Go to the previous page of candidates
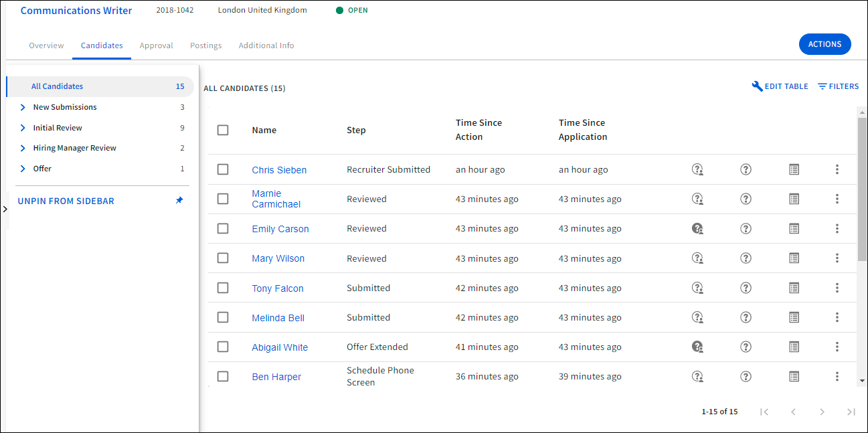This screenshot has width=868, height=433. [x=793, y=412]
